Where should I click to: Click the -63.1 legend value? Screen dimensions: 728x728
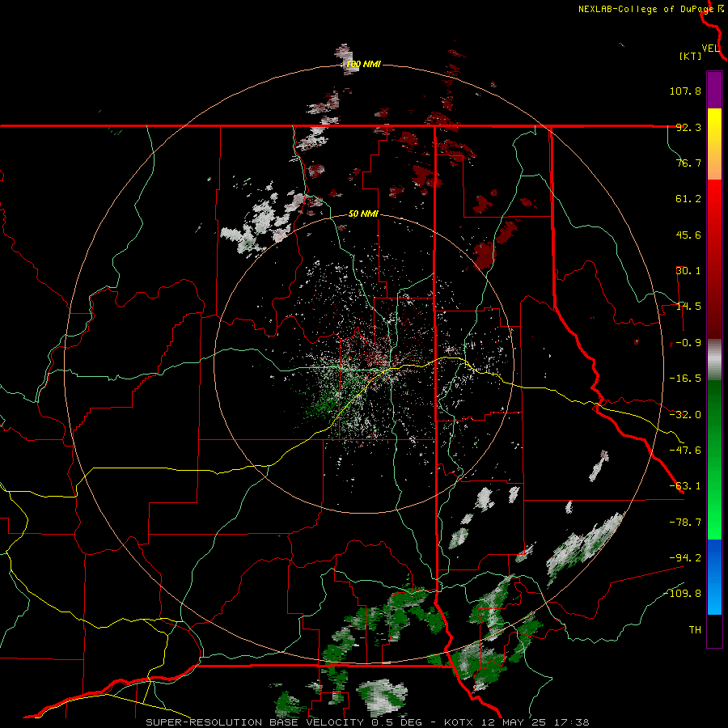(685, 486)
